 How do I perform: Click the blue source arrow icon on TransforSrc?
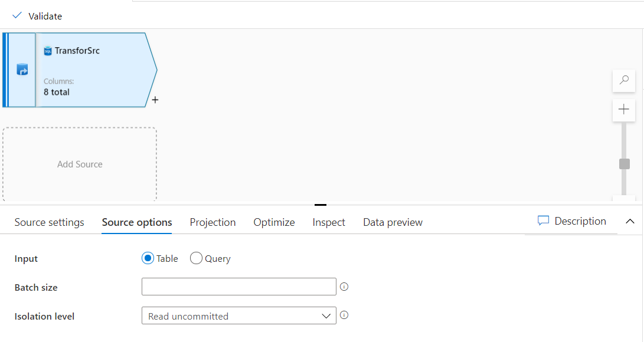coord(22,70)
